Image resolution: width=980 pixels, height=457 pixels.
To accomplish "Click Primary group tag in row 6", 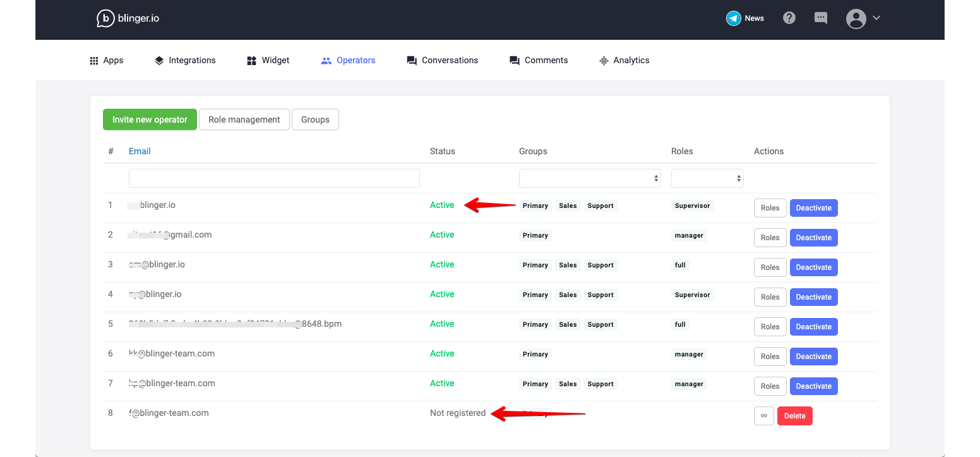I will (x=535, y=354).
